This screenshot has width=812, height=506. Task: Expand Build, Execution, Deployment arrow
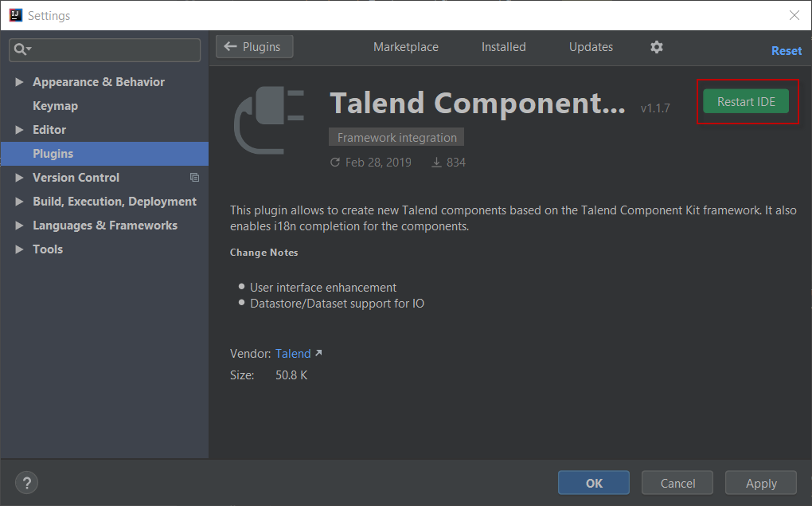[20, 202]
